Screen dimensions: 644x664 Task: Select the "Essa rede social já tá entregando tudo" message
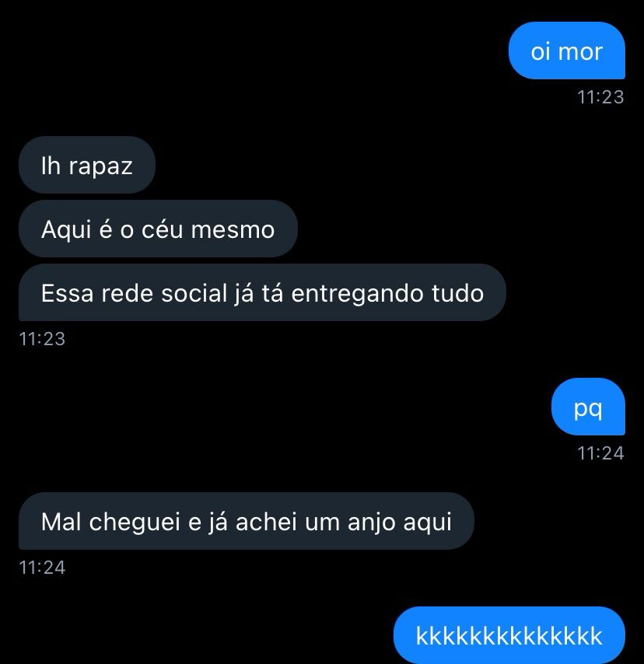click(262, 292)
